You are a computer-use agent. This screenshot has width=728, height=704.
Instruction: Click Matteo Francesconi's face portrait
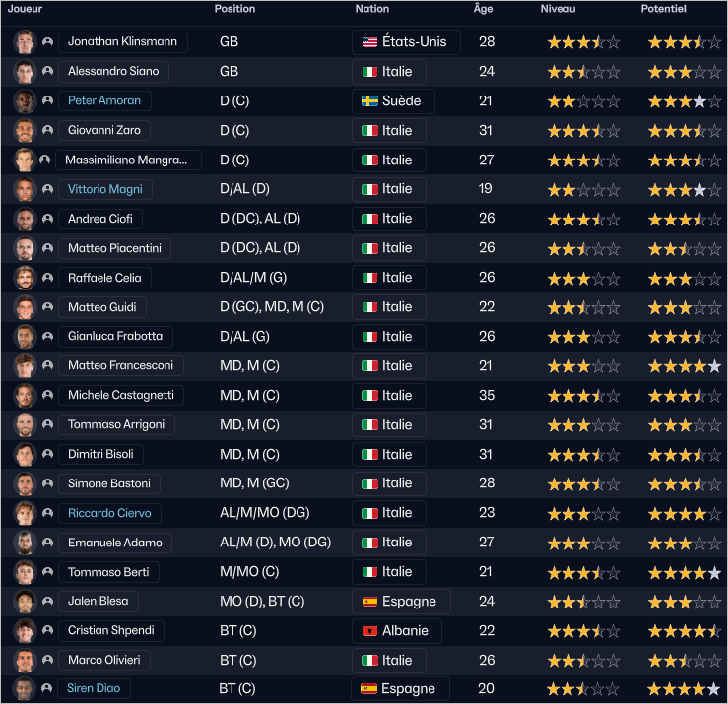(x=25, y=366)
